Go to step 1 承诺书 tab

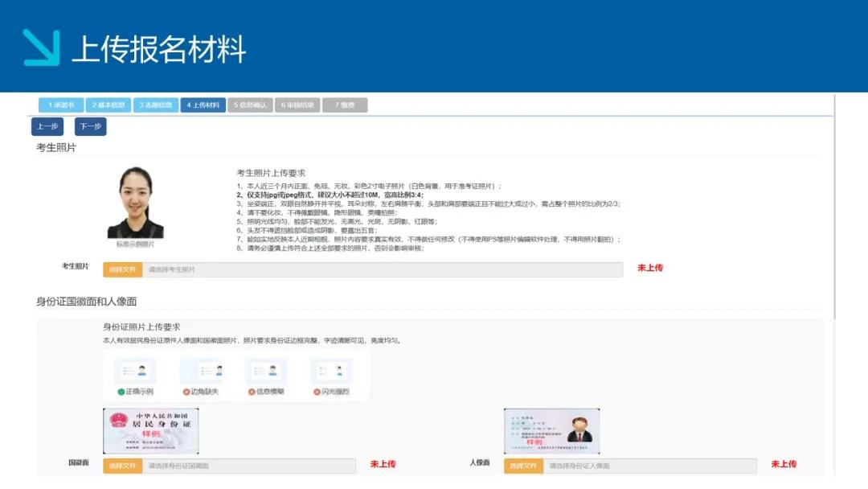click(x=61, y=105)
